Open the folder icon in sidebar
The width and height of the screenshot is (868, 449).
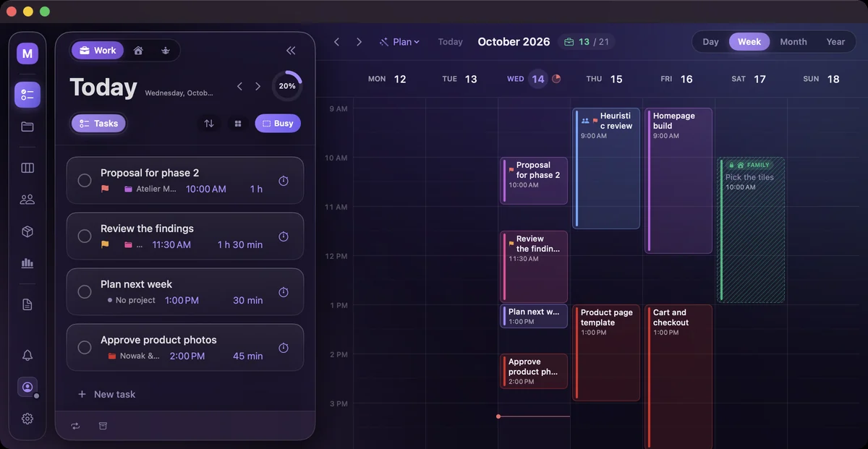click(x=27, y=127)
